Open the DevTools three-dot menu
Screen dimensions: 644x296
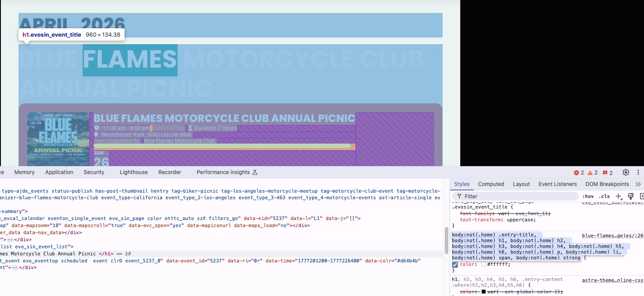(x=638, y=172)
